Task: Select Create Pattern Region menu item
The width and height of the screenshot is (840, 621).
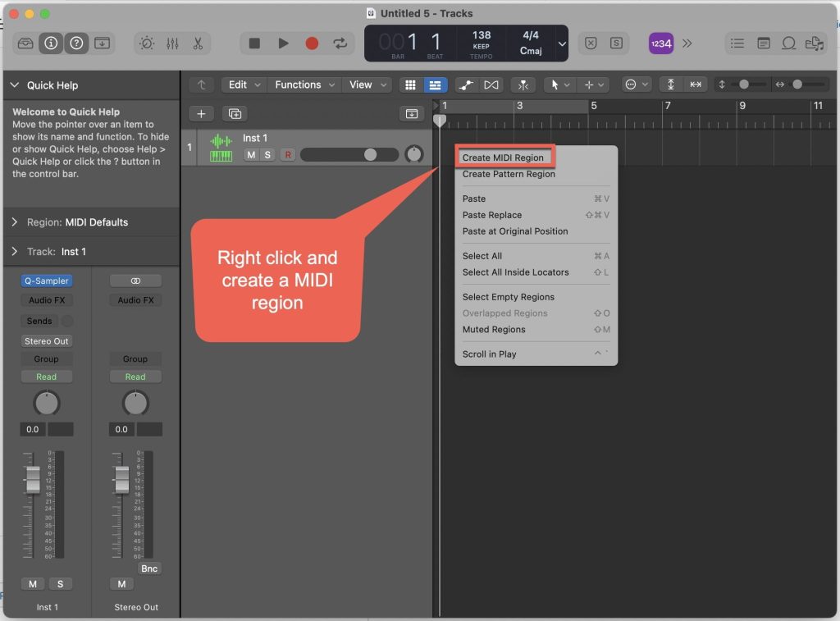Action: coord(509,174)
